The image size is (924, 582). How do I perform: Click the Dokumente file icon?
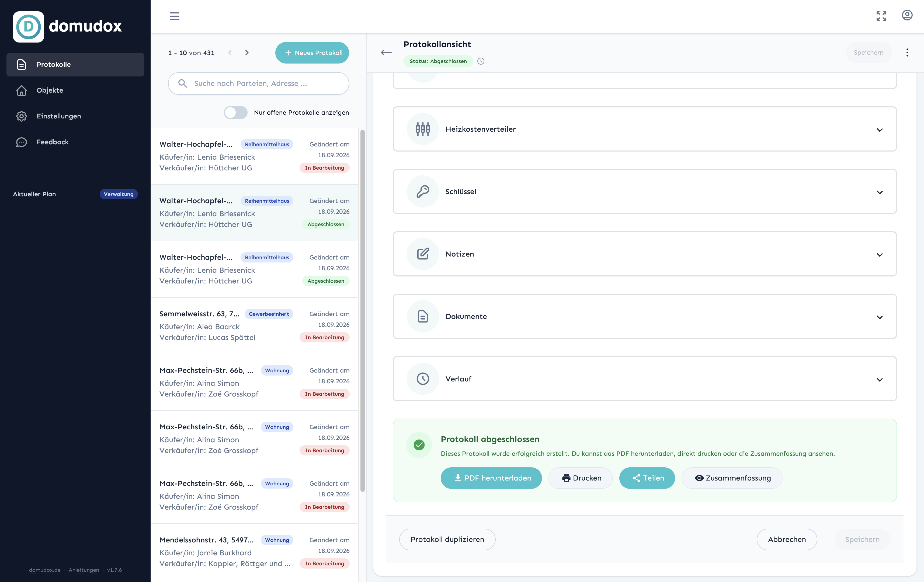pyautogui.click(x=422, y=316)
